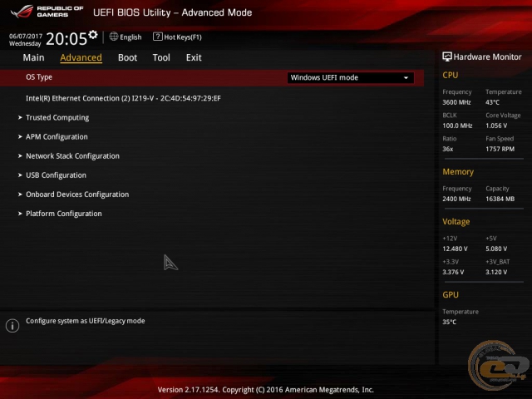Open APM Configuration submenu

[57, 136]
